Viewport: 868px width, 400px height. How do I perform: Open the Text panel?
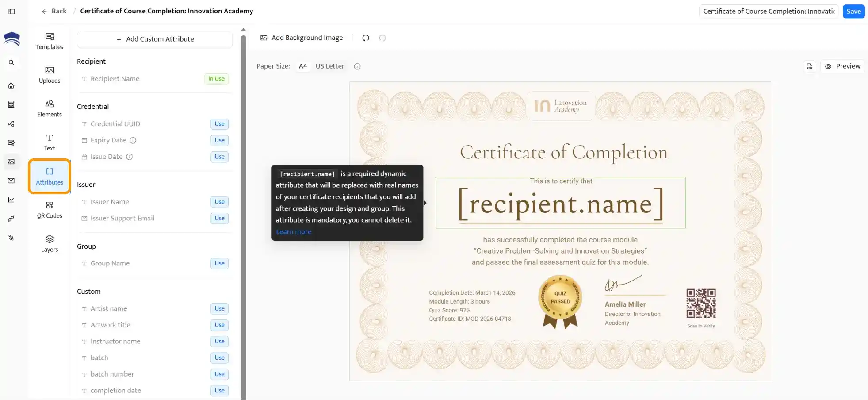(x=50, y=142)
